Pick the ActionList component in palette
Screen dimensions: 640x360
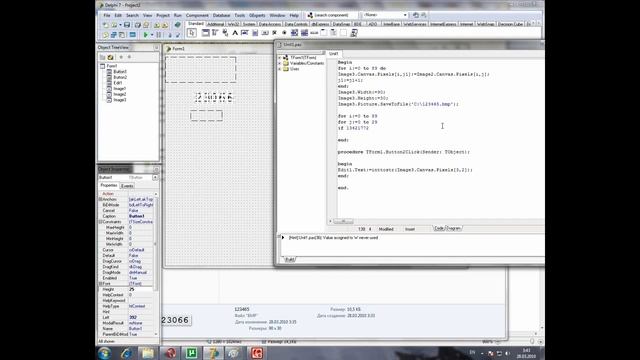point(354,33)
